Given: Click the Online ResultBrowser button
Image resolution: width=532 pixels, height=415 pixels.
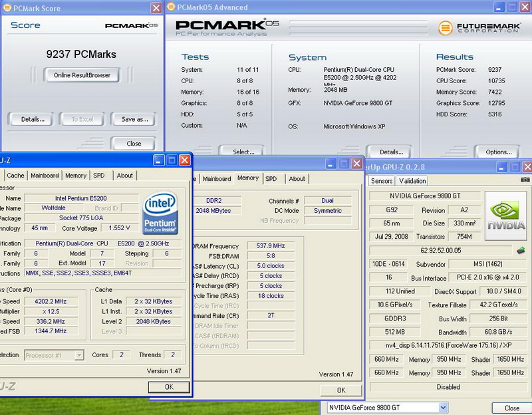Looking at the screenshot, I should [x=82, y=75].
